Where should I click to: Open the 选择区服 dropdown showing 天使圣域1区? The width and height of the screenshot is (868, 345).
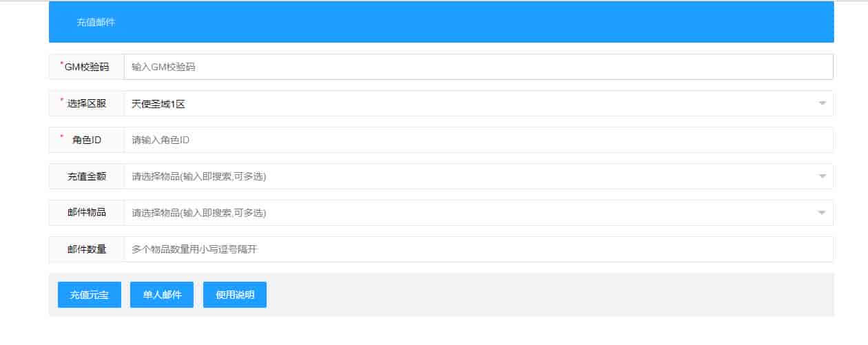(468, 103)
